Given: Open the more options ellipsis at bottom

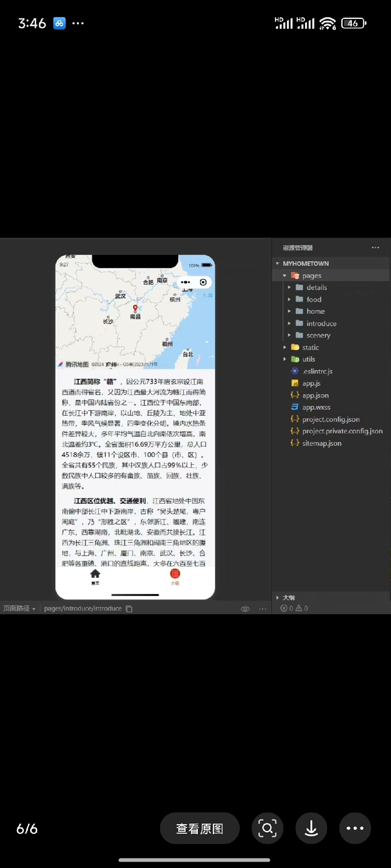Looking at the screenshot, I should (x=355, y=828).
